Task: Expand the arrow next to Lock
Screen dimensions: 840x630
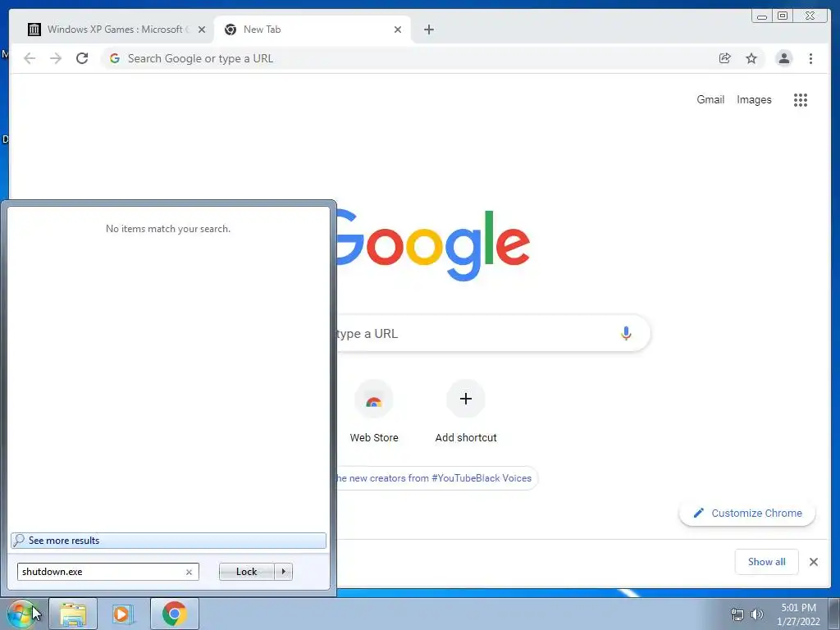Action: (283, 572)
